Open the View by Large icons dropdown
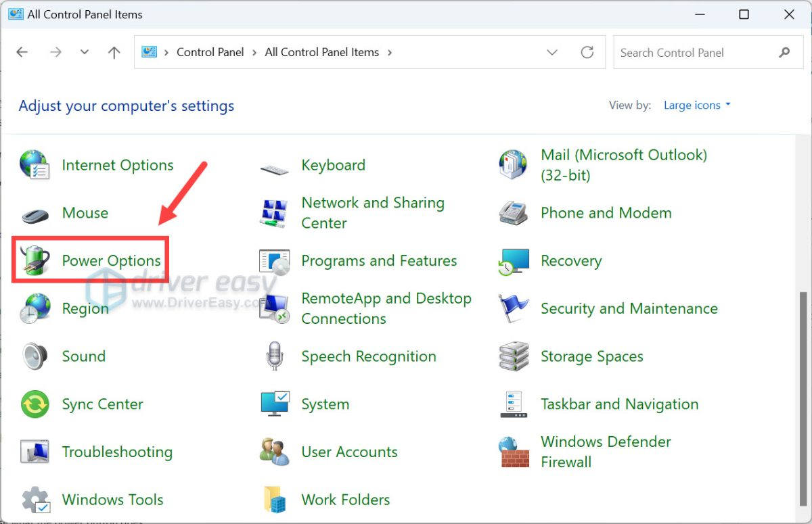This screenshot has height=524, width=812. pos(697,105)
